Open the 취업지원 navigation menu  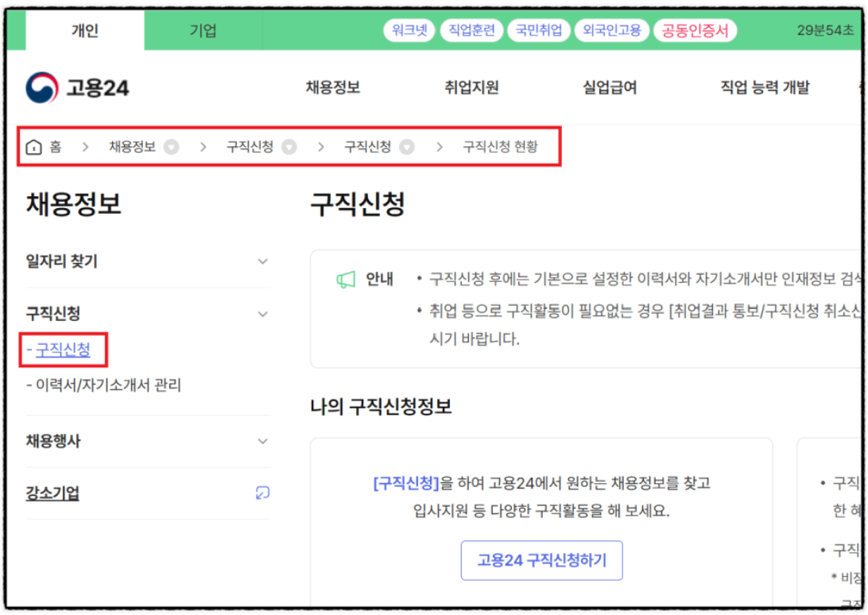[471, 89]
